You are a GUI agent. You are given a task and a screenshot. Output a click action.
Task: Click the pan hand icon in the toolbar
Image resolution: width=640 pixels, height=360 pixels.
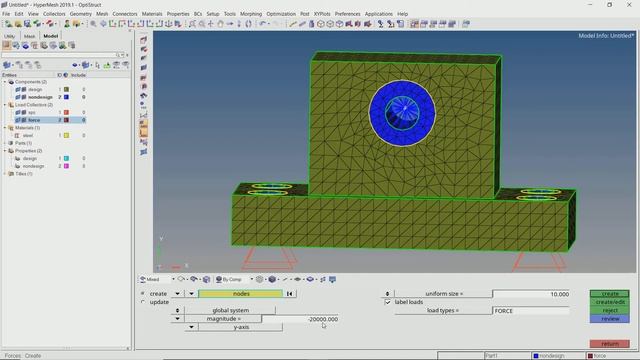pos(220,24)
